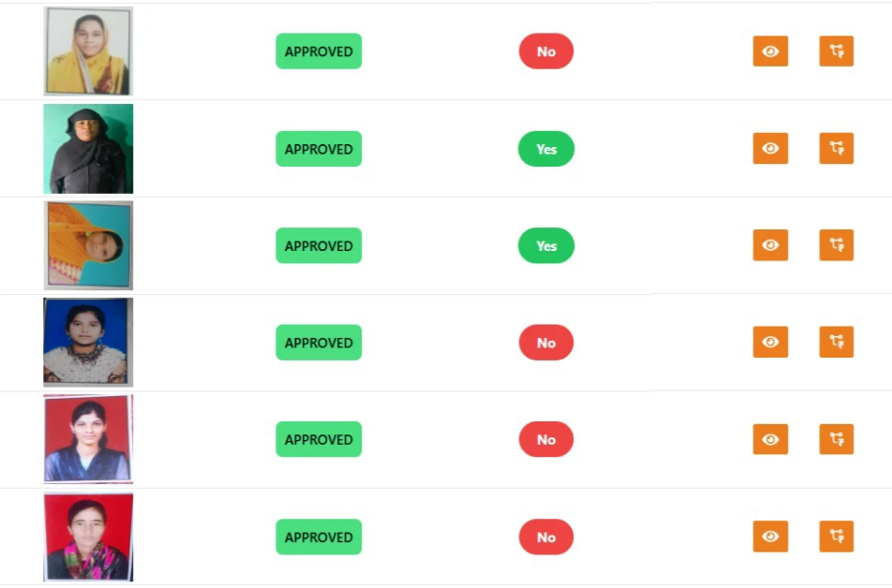Click the APPROVED status in the first row
Screen dimensions: 892x588
coord(319,51)
